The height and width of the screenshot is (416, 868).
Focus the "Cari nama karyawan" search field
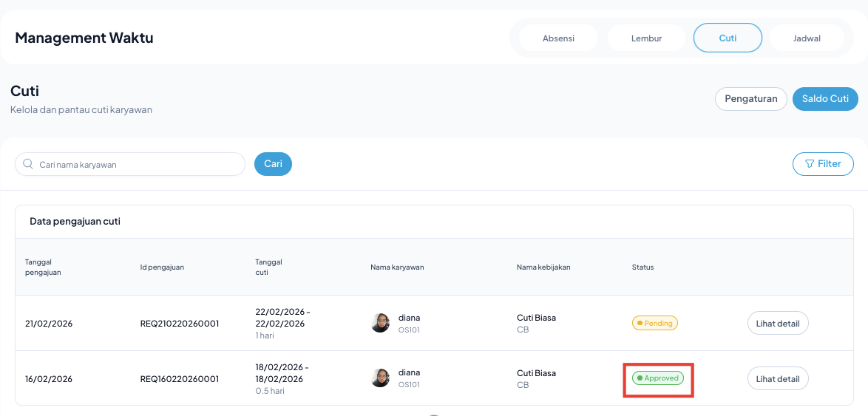click(x=137, y=164)
